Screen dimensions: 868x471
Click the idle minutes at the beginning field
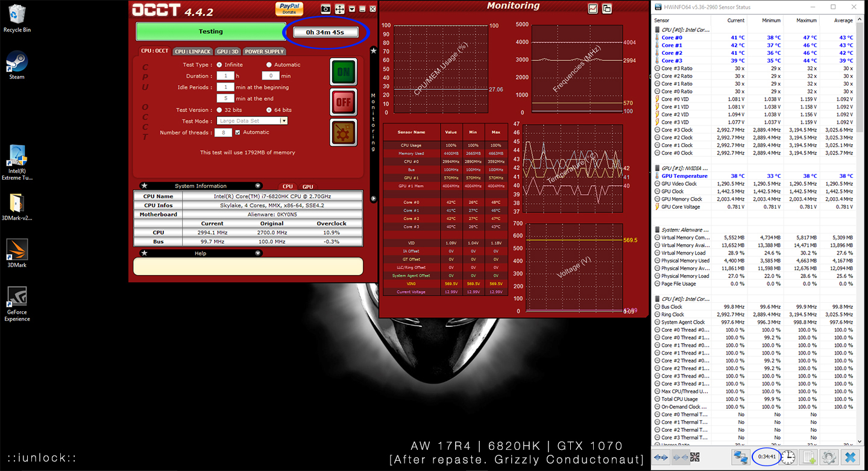(x=225, y=87)
